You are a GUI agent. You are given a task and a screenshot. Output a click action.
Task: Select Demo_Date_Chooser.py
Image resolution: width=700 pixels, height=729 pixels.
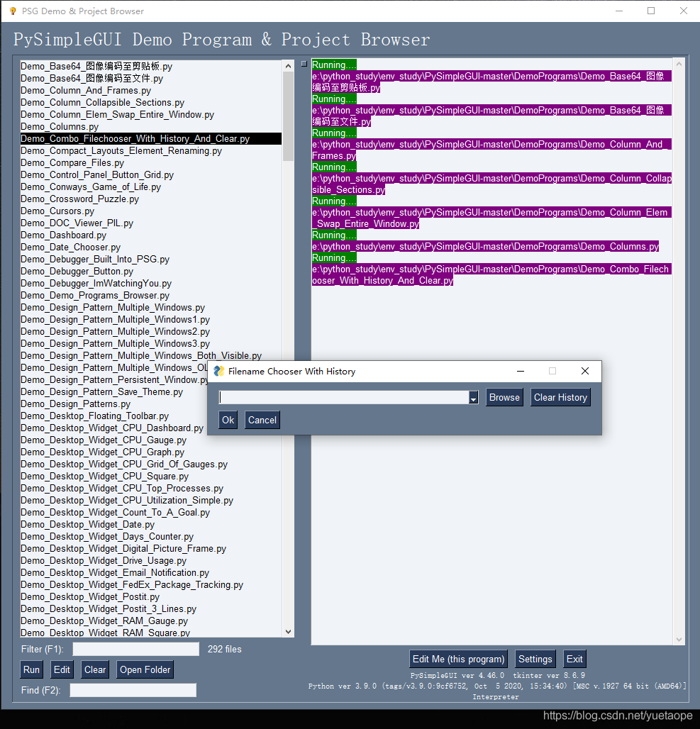pos(150,247)
